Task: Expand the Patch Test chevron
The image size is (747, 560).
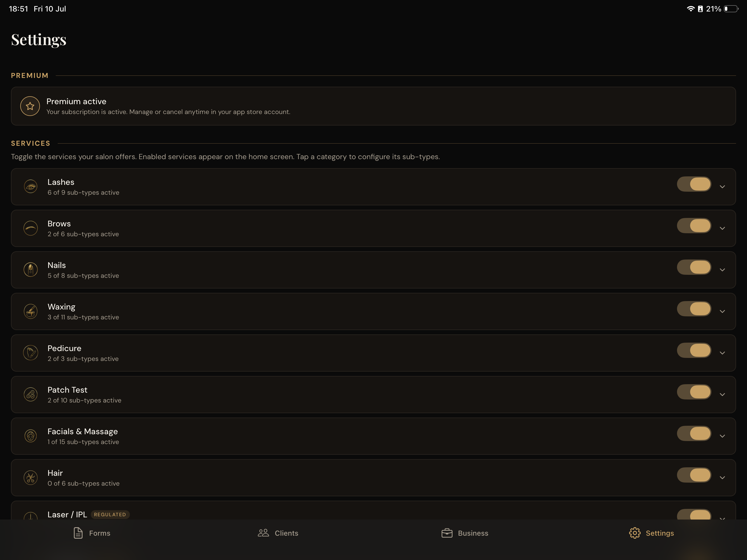Action: point(722,395)
